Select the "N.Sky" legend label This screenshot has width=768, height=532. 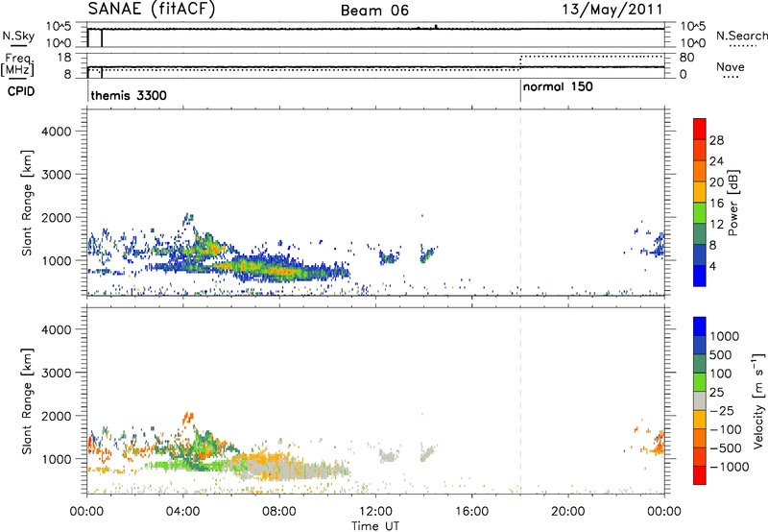click(18, 36)
